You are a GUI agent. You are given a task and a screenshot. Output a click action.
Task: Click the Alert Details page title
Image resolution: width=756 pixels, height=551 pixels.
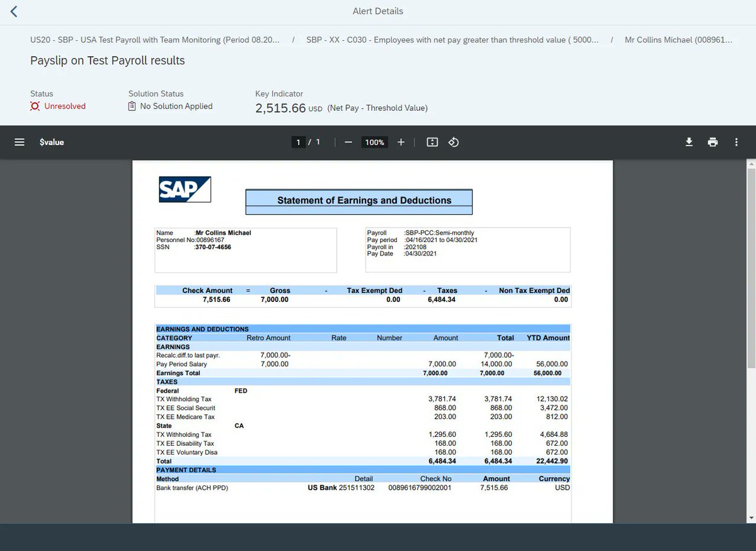tap(378, 11)
